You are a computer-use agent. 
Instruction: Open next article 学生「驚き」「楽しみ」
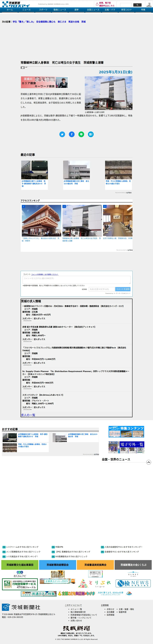pyautogui.click(x=23, y=22)
